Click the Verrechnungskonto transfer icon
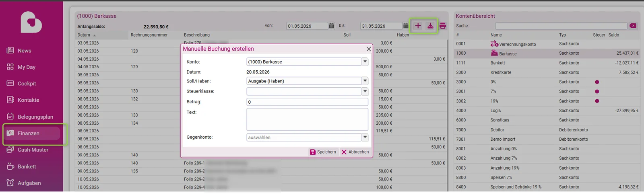 pos(494,44)
